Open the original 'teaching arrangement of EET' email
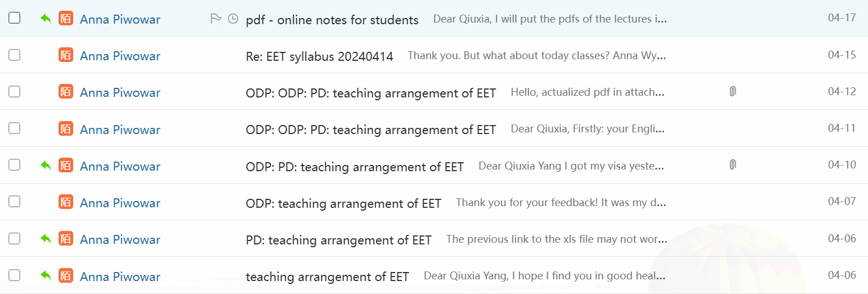868x294 pixels. (327, 277)
